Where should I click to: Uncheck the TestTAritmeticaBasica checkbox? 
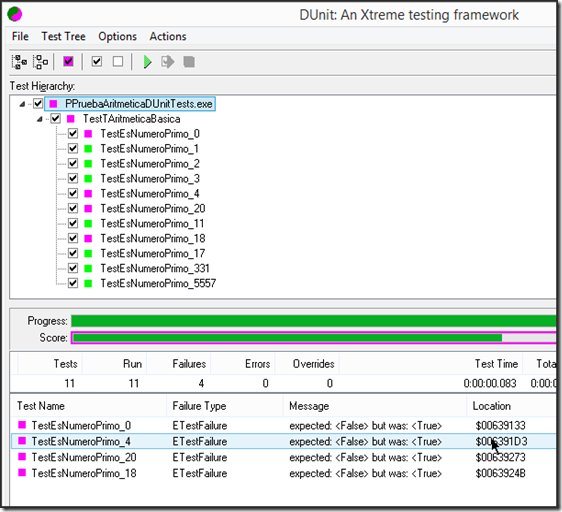56,119
